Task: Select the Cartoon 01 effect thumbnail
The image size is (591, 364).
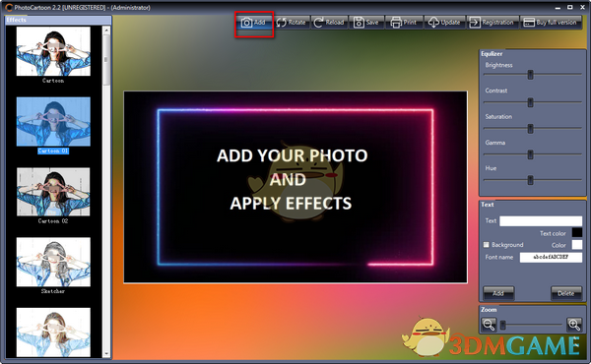Action: 53,121
